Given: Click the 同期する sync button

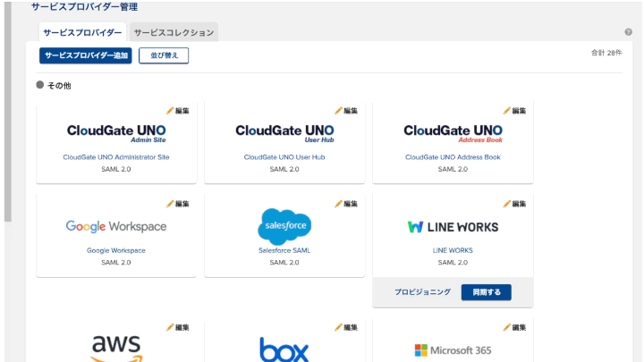Looking at the screenshot, I should tap(487, 292).
